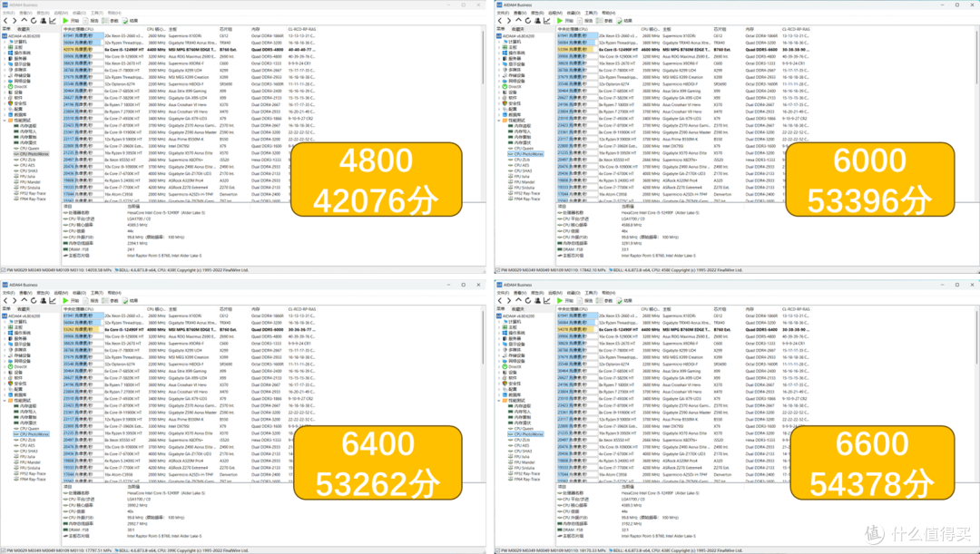This screenshot has height=554, width=980.
Task: Click the 性能测试 folder icon in the 53396 window
Action: (x=505, y=121)
